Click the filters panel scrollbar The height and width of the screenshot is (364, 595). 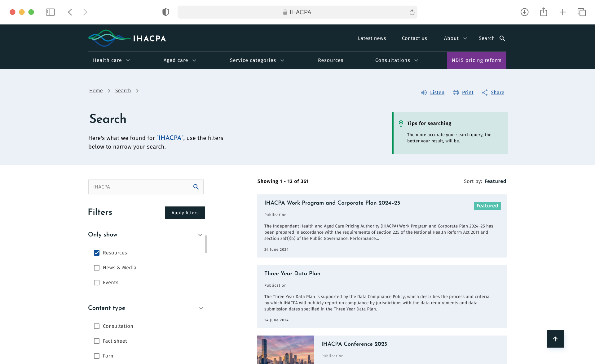[206, 244]
